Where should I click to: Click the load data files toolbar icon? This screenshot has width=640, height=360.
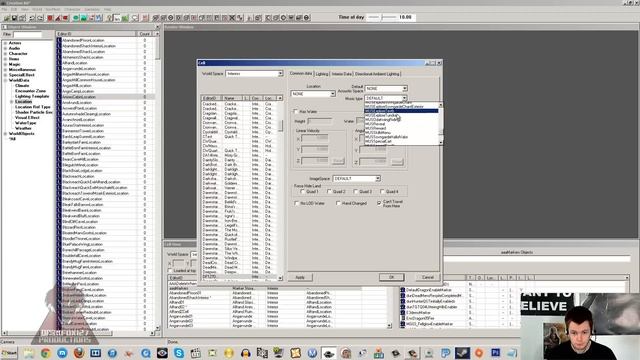[7, 18]
